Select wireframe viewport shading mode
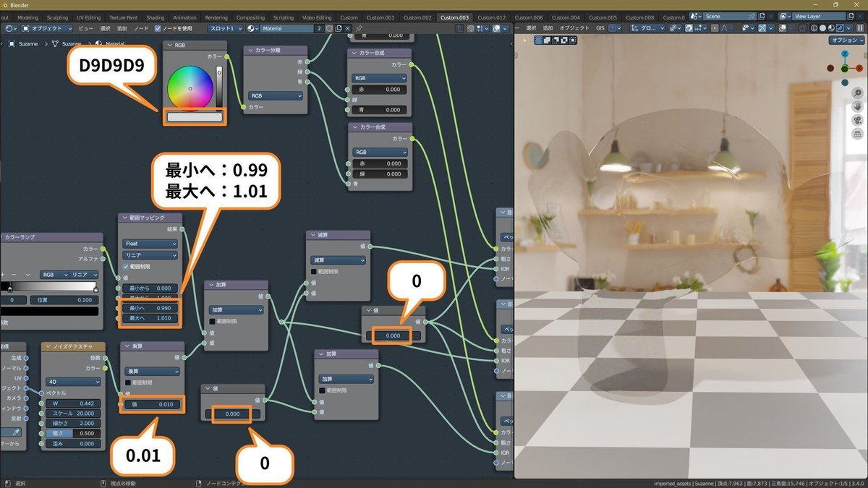The height and width of the screenshot is (488, 868). click(814, 28)
